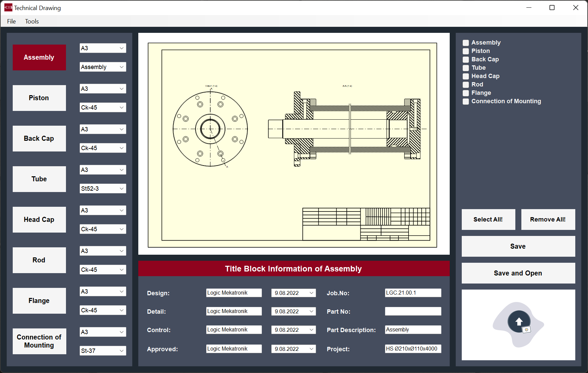The image size is (588, 373).
Task: Open the Design date dropdown
Action: tap(293, 293)
